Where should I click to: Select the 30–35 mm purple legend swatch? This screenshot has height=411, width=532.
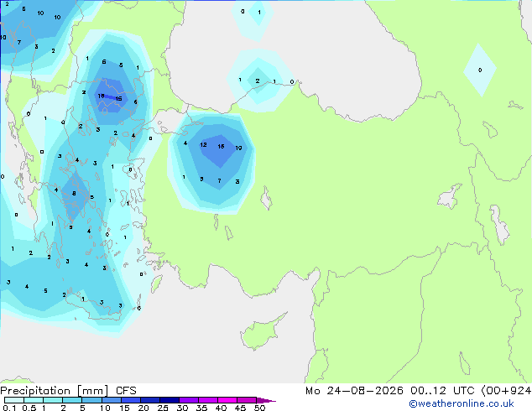coord(188,400)
